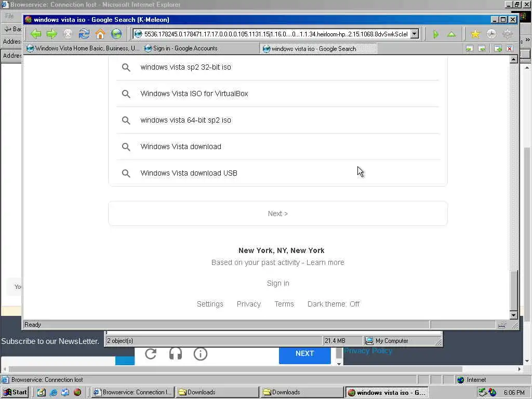Switch to 'Browservice: Connection l...' taskbar button
This screenshot has height=399, width=532.
point(134,392)
